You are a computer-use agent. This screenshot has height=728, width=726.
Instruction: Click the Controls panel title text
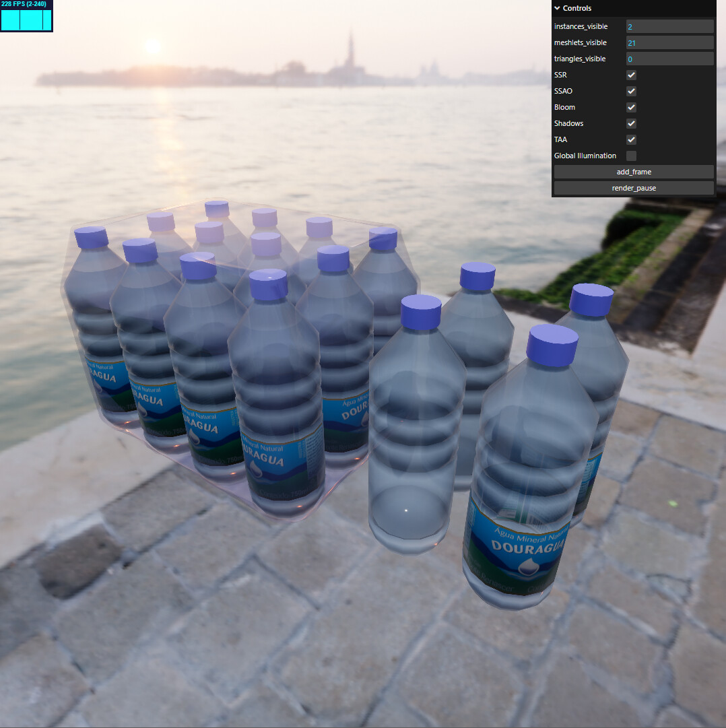[577, 8]
